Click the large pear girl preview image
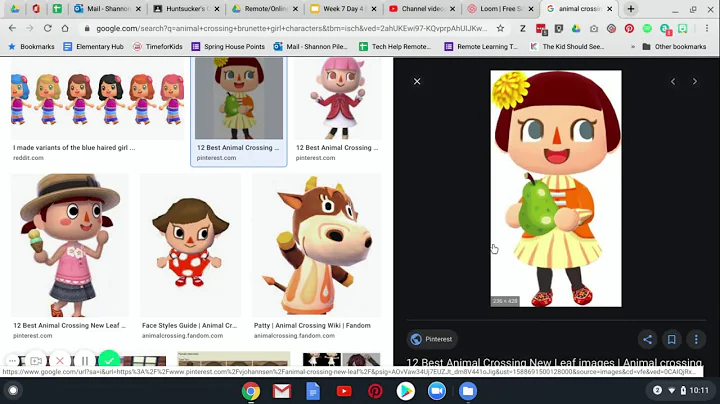The height and width of the screenshot is (404, 720). (556, 188)
